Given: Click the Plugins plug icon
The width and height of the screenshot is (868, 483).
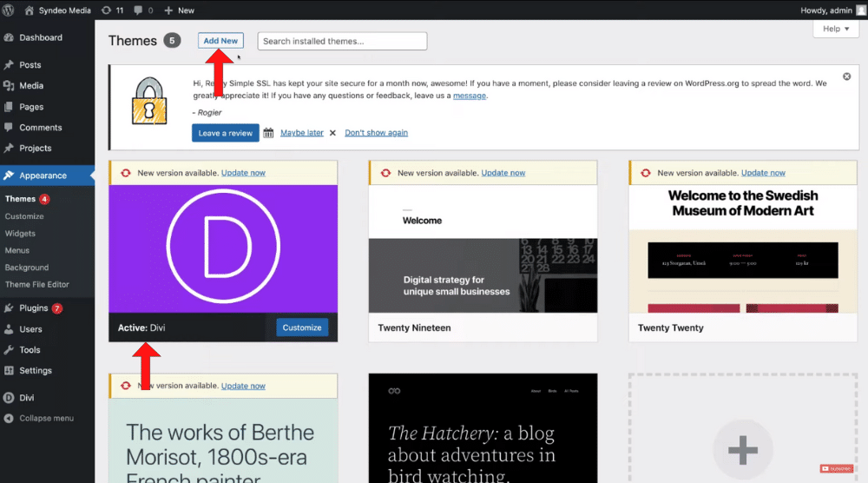Looking at the screenshot, I should [9, 308].
